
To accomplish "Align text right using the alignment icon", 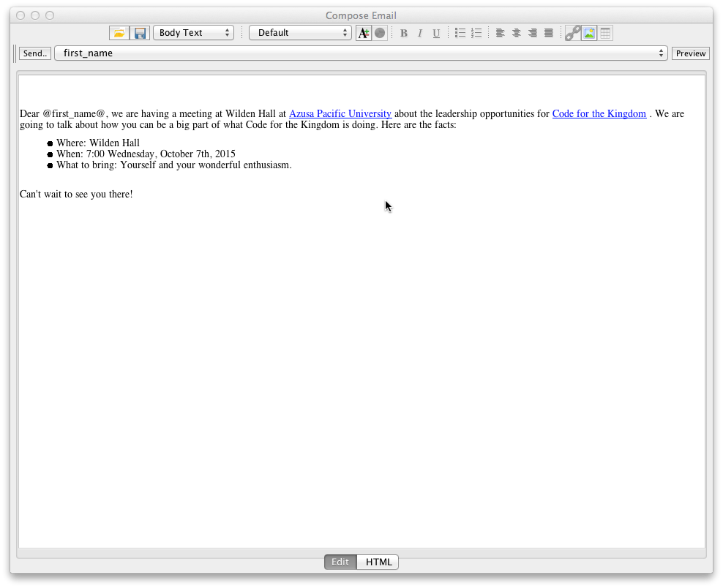I will pos(532,32).
